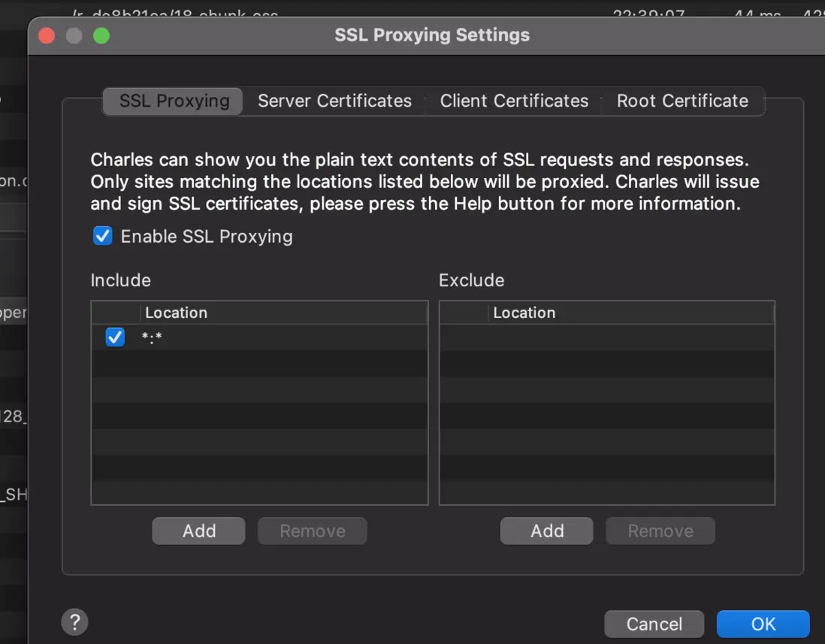The image size is (825, 644).
Task: Confirm settings with the OK button
Action: click(x=763, y=624)
